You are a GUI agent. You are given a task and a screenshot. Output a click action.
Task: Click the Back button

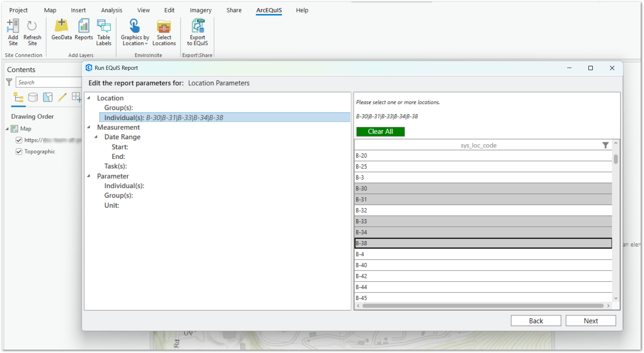coord(536,321)
